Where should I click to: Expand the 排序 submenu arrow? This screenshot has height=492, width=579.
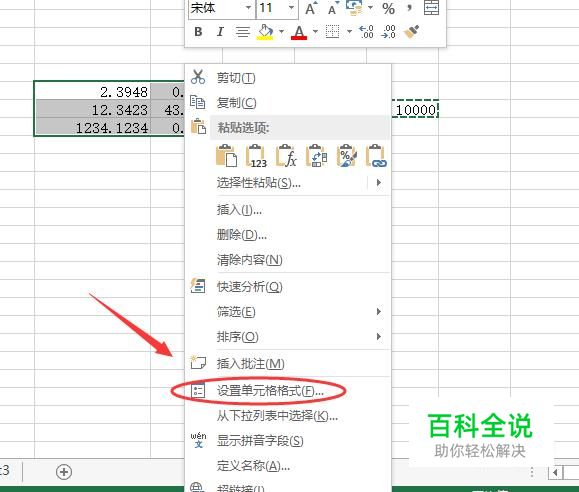[x=378, y=336]
